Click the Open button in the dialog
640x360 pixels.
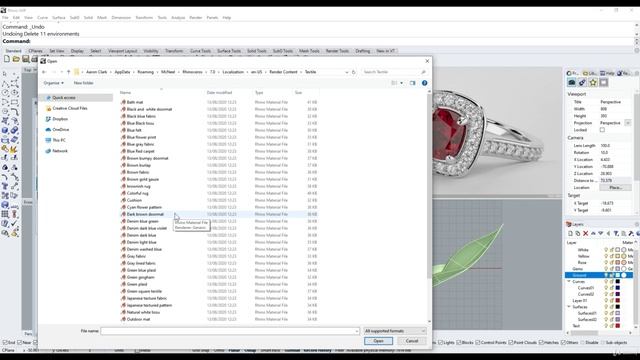click(378, 341)
